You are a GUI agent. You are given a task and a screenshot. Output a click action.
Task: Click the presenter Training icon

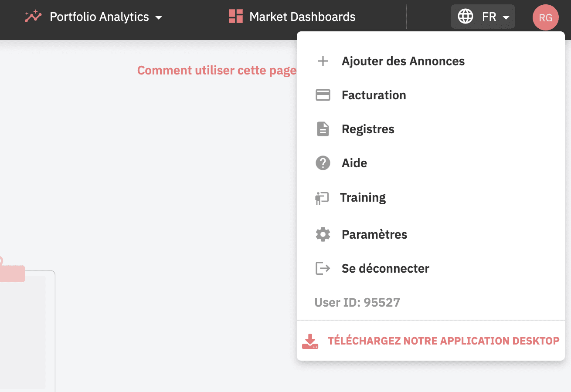(x=322, y=198)
